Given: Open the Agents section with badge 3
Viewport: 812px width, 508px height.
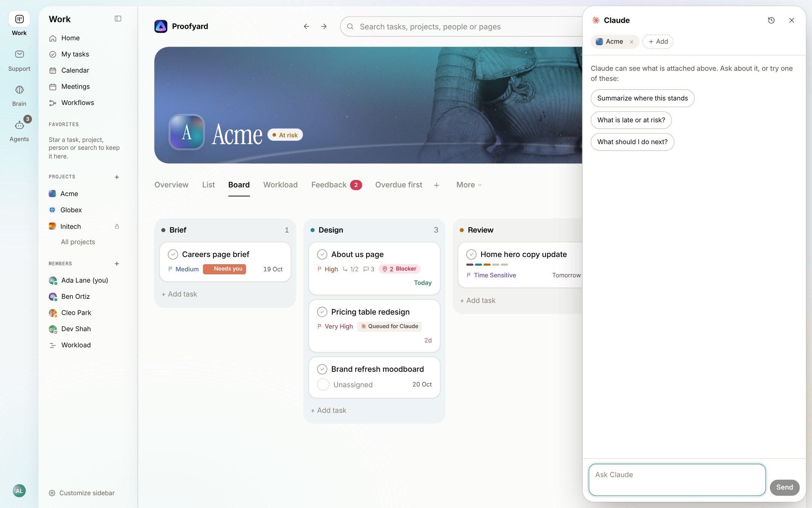Looking at the screenshot, I should [x=19, y=129].
